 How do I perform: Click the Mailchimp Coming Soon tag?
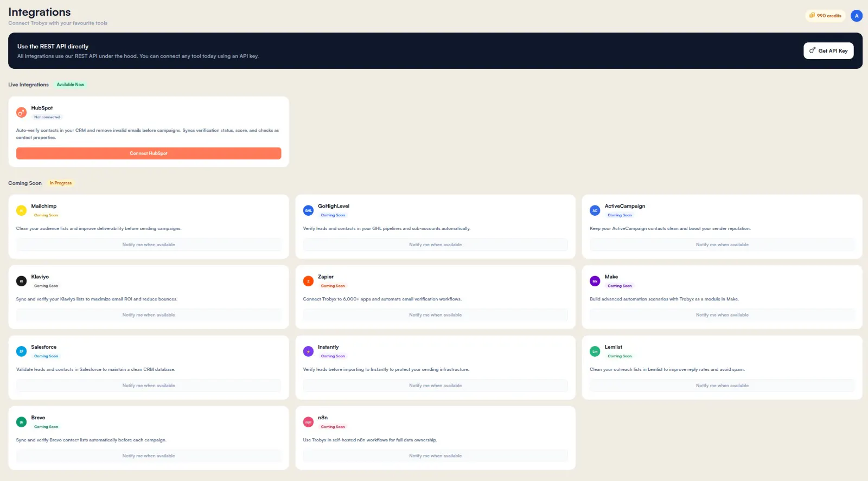pyautogui.click(x=46, y=215)
